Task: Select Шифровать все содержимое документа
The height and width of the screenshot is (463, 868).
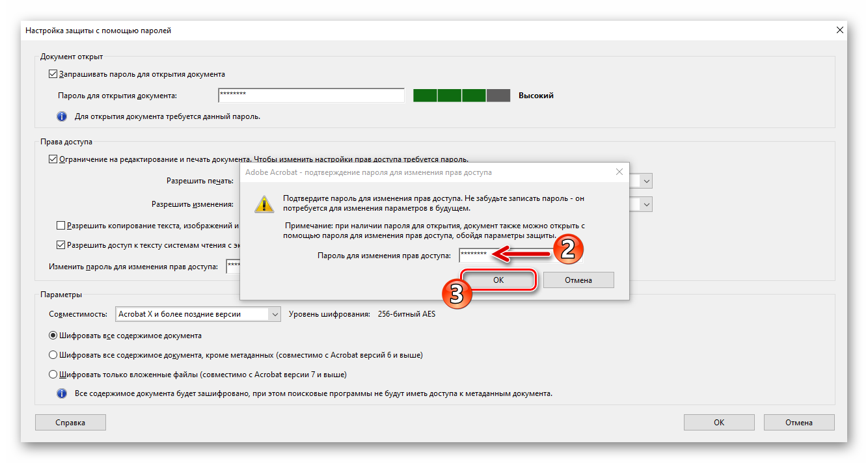Action: click(x=53, y=336)
